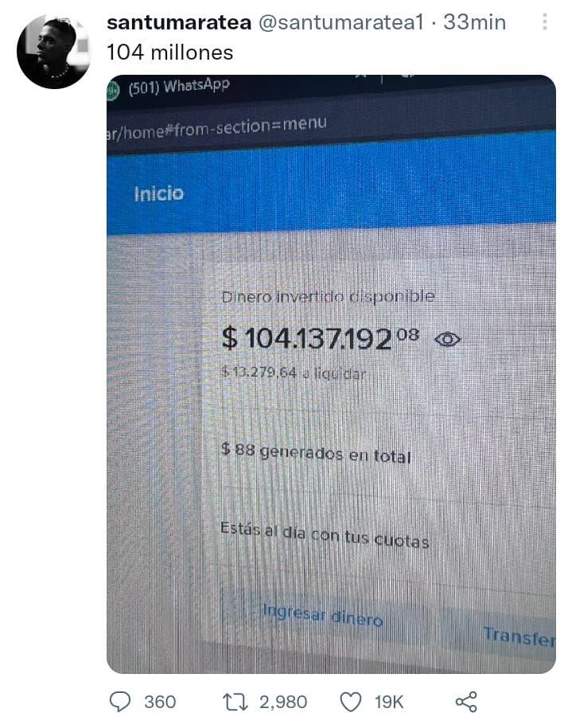
Task: Open santumaratea's profile avatar
Action: coord(54,52)
